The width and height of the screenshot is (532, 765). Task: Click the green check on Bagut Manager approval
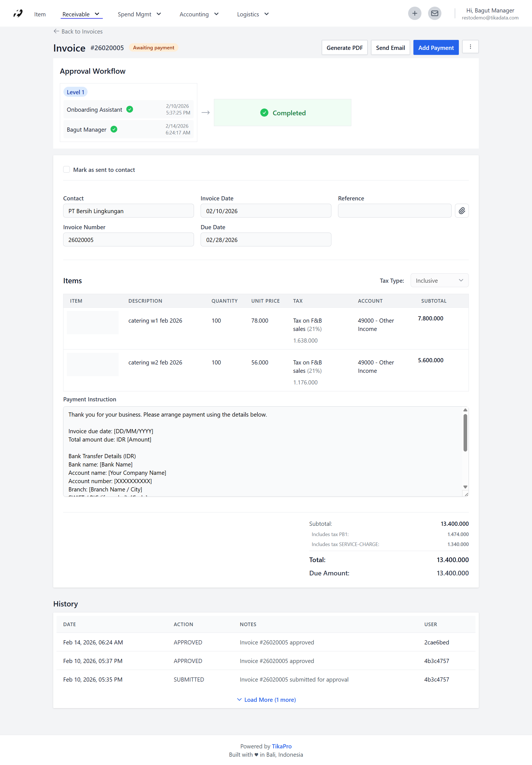114,129
